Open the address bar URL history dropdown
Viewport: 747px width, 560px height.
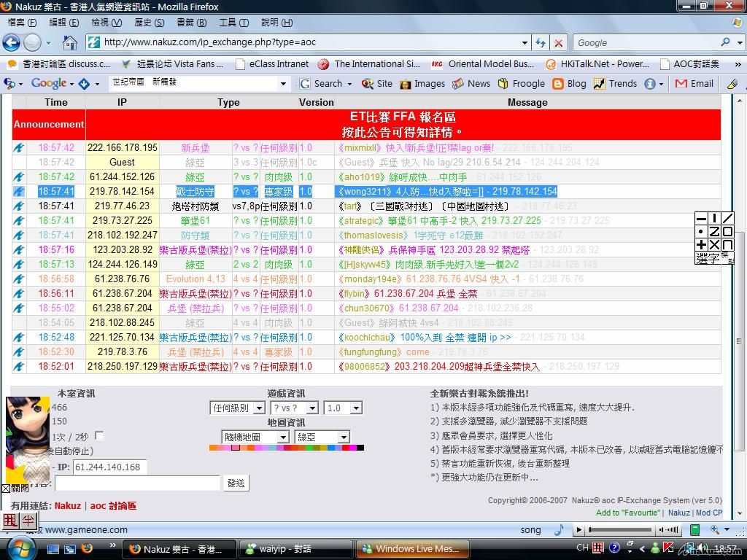click(525, 42)
